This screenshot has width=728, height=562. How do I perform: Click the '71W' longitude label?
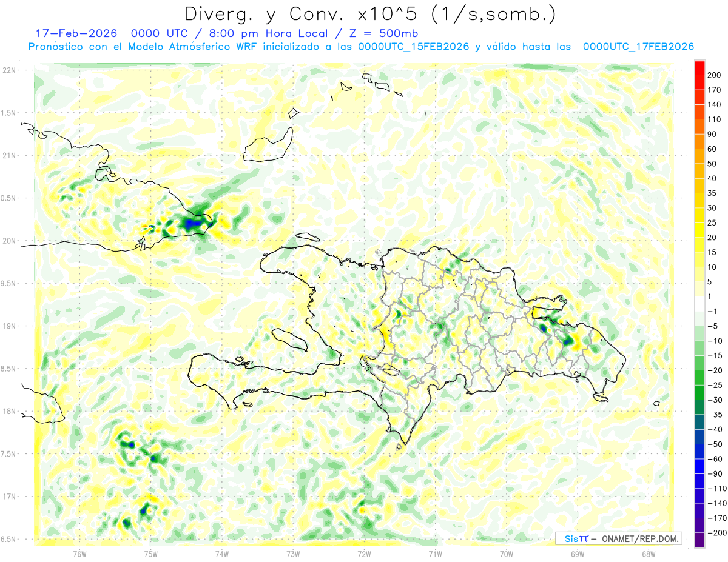coord(436,554)
